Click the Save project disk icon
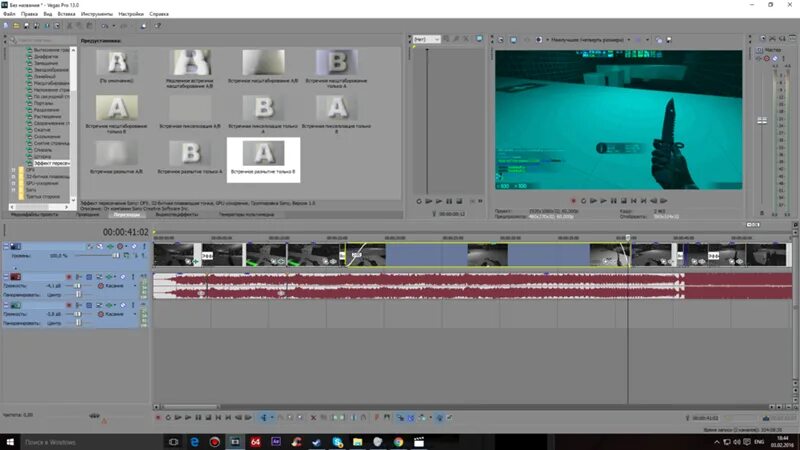This screenshot has width=800, height=450. [27, 26]
